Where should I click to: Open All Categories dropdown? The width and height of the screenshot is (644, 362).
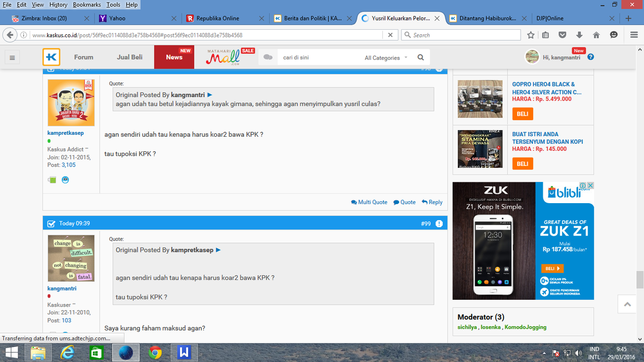(386, 58)
